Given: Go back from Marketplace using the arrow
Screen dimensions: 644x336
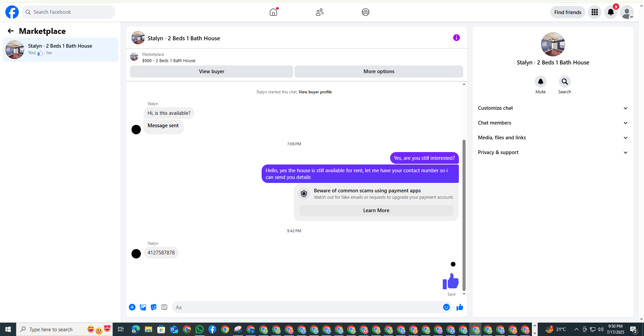Looking at the screenshot, I should 11,31.
